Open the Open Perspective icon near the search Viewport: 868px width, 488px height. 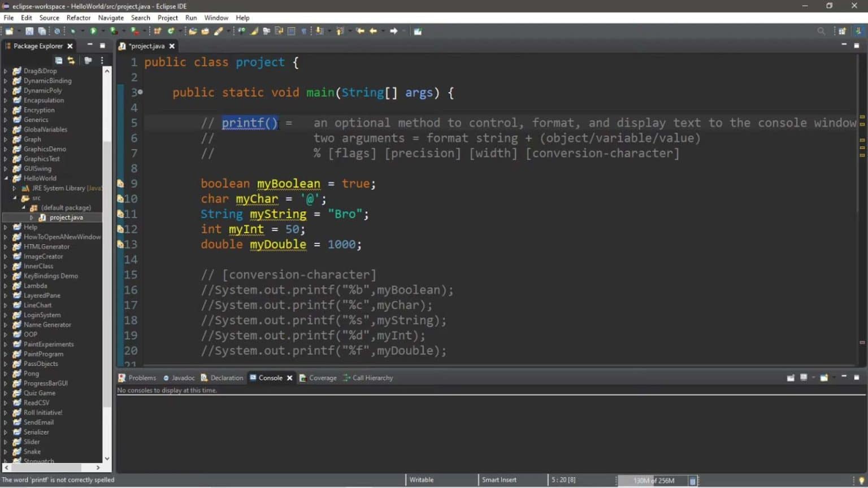point(843,31)
